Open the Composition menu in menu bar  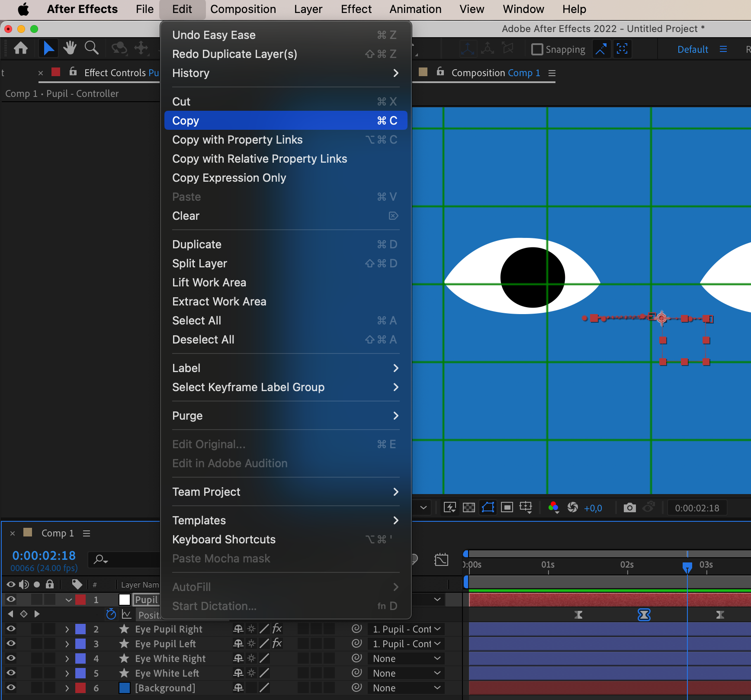click(x=243, y=9)
